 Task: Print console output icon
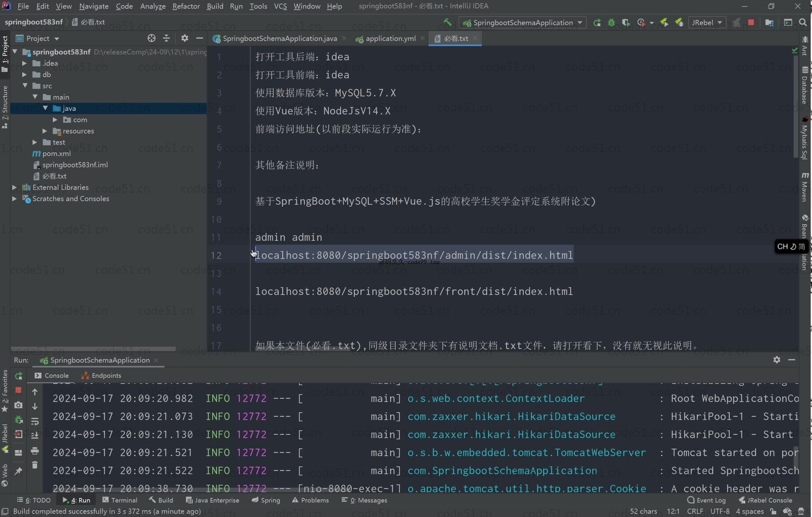click(35, 451)
